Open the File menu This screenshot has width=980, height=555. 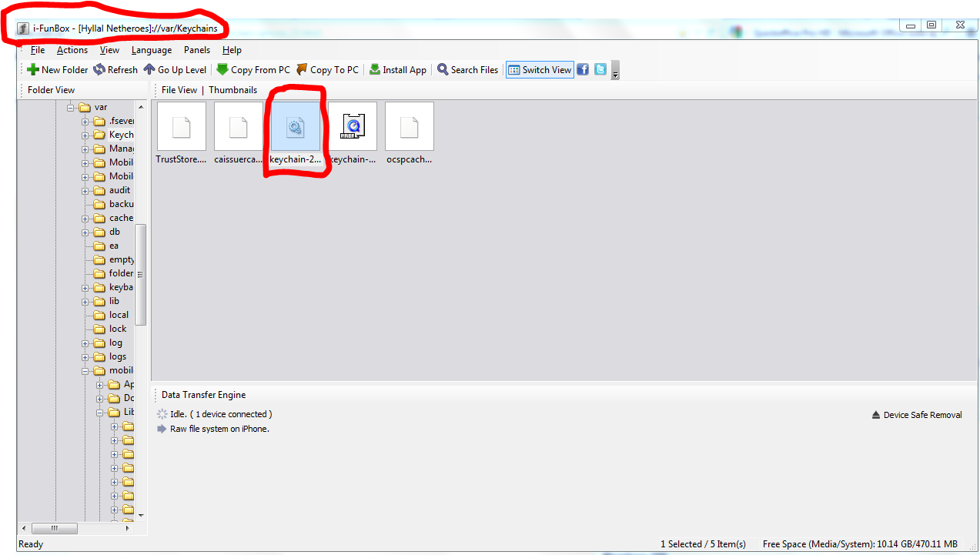point(38,50)
